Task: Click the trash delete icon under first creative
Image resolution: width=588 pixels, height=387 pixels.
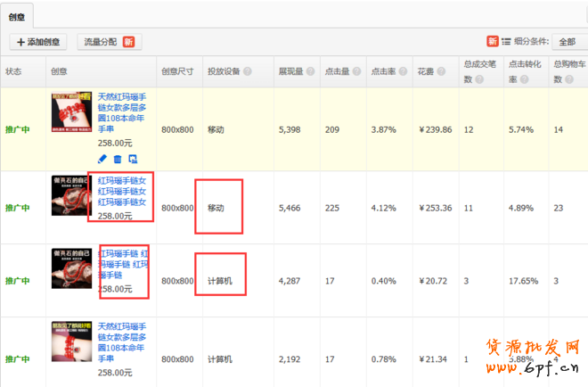Action: click(x=117, y=160)
